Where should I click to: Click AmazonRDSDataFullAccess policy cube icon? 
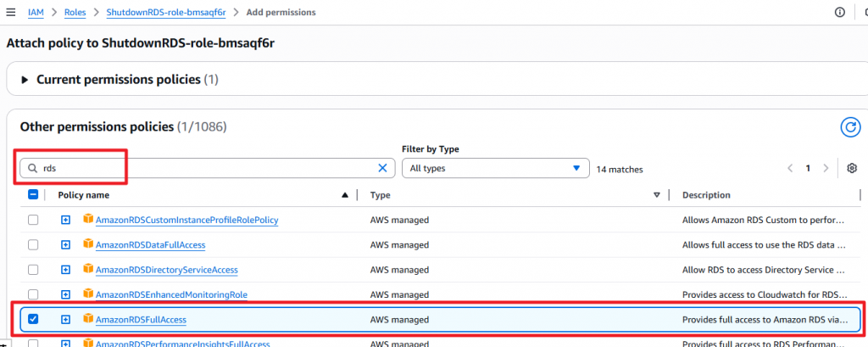click(x=87, y=244)
